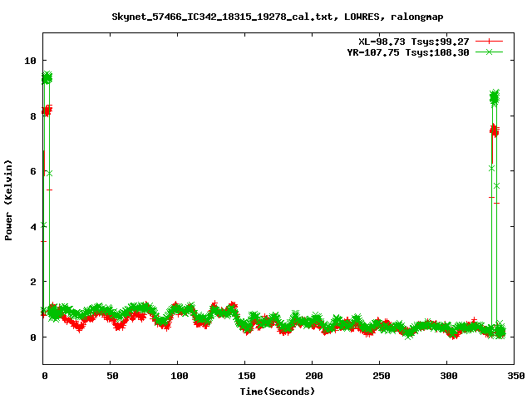This screenshot has width=532, height=399.
Task: Click the plot title Skynet_57466_IC342 text
Action: [x=278, y=17]
